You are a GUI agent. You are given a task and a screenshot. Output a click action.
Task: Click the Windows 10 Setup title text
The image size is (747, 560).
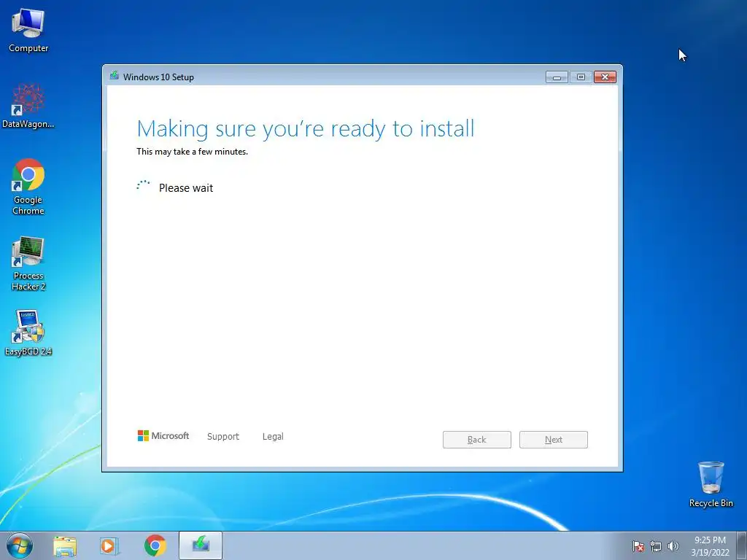pyautogui.click(x=158, y=77)
